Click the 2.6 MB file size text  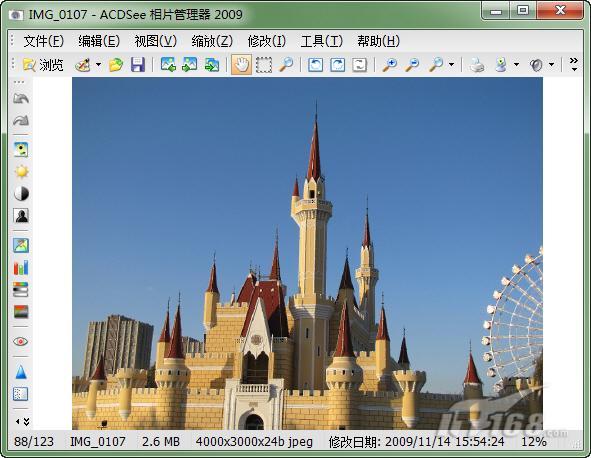(x=161, y=441)
